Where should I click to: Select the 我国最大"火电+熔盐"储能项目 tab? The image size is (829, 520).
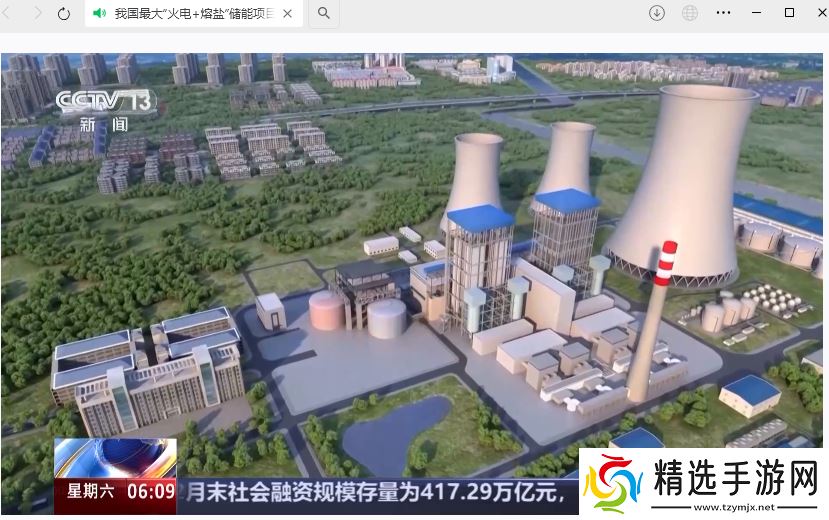pyautogui.click(x=190, y=13)
